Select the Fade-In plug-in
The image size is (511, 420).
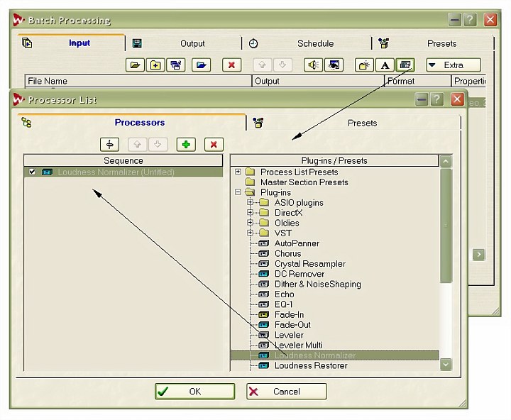click(x=289, y=314)
